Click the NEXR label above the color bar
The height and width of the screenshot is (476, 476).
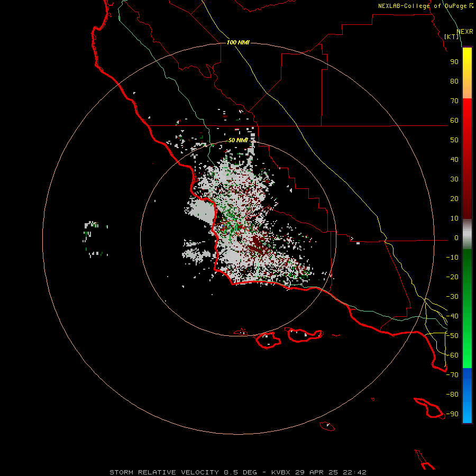(x=465, y=32)
